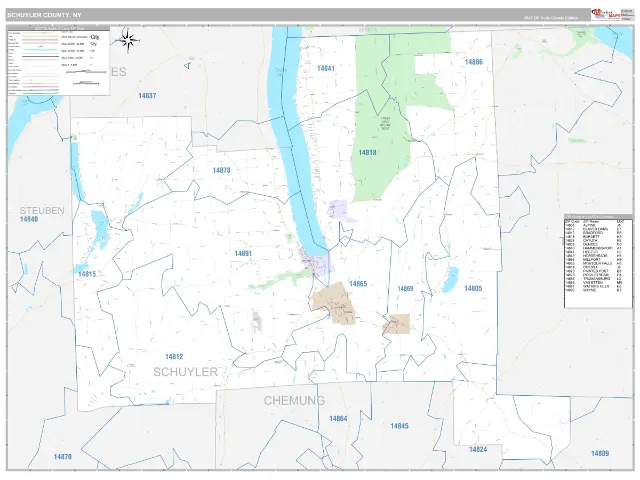This screenshot has width=640, height=480.
Task: Select ZIP code label 14864
Action: (x=338, y=418)
